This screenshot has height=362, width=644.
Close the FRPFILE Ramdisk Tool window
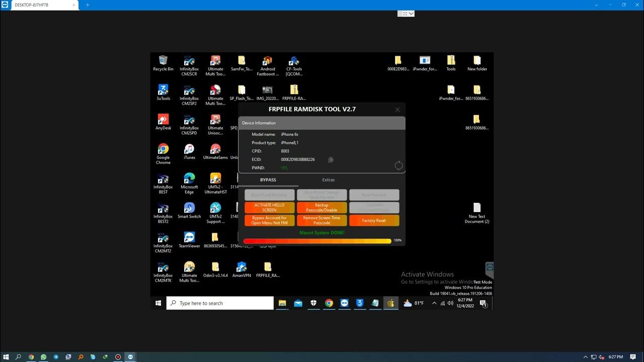(x=397, y=110)
